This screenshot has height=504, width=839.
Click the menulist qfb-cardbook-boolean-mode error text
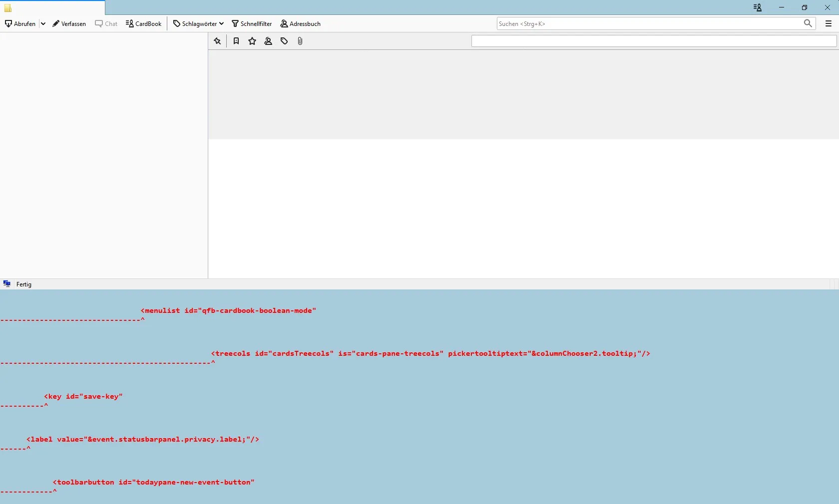pyautogui.click(x=228, y=310)
